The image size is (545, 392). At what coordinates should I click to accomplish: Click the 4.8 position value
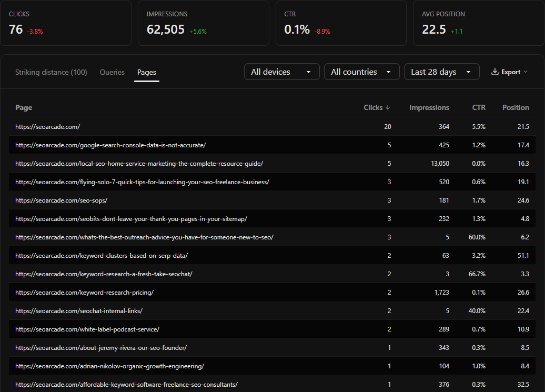[x=525, y=219]
